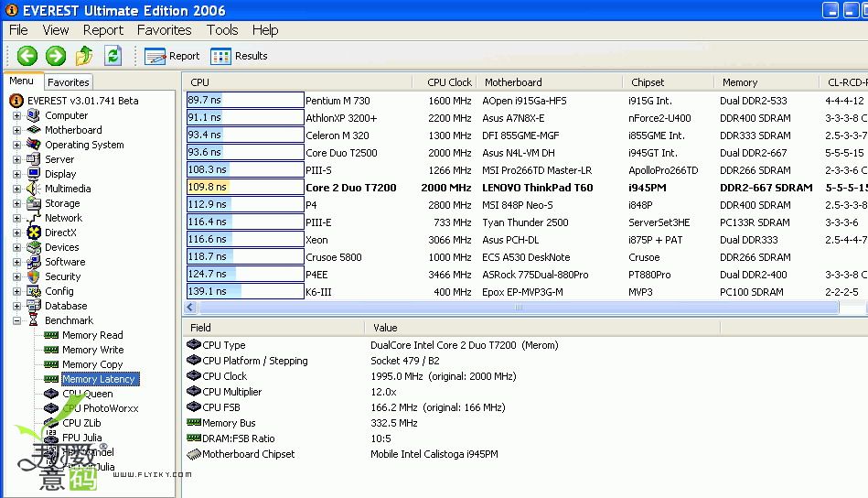Select the Computer icon in the tree
The image size is (868, 498).
coord(33,115)
